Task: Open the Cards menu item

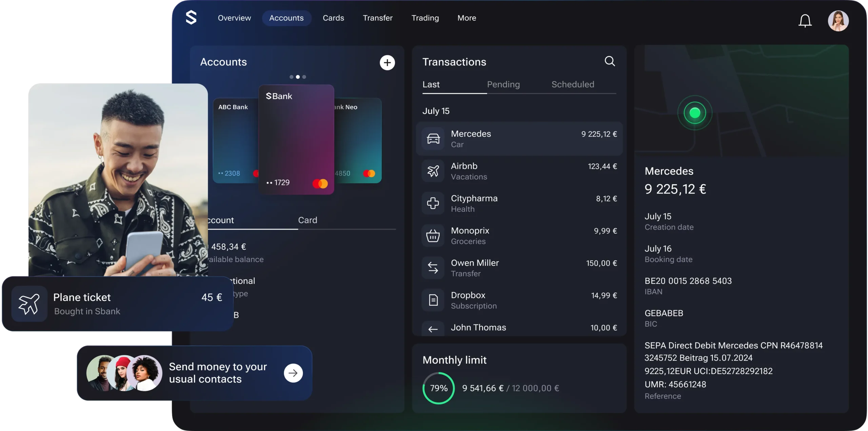Action: click(x=333, y=18)
